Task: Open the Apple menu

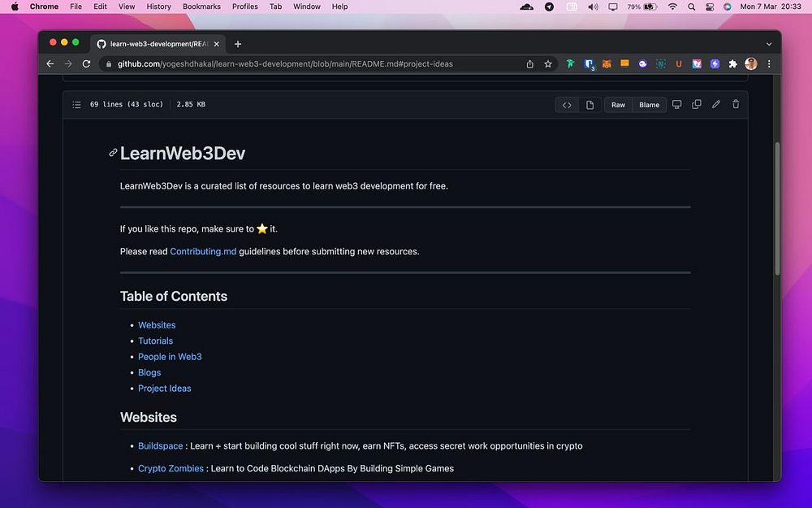Action: click(x=15, y=7)
